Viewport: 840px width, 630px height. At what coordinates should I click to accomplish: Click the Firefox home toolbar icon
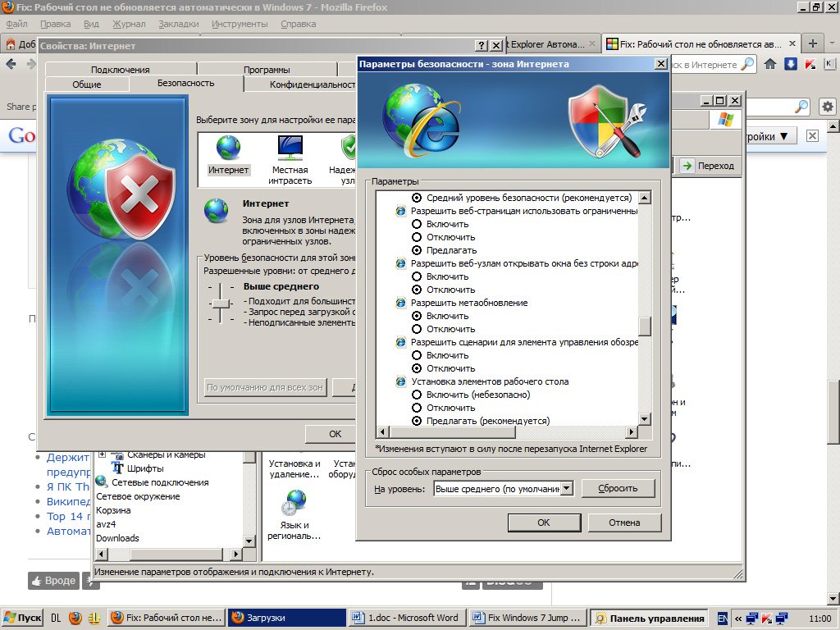pyautogui.click(x=770, y=64)
